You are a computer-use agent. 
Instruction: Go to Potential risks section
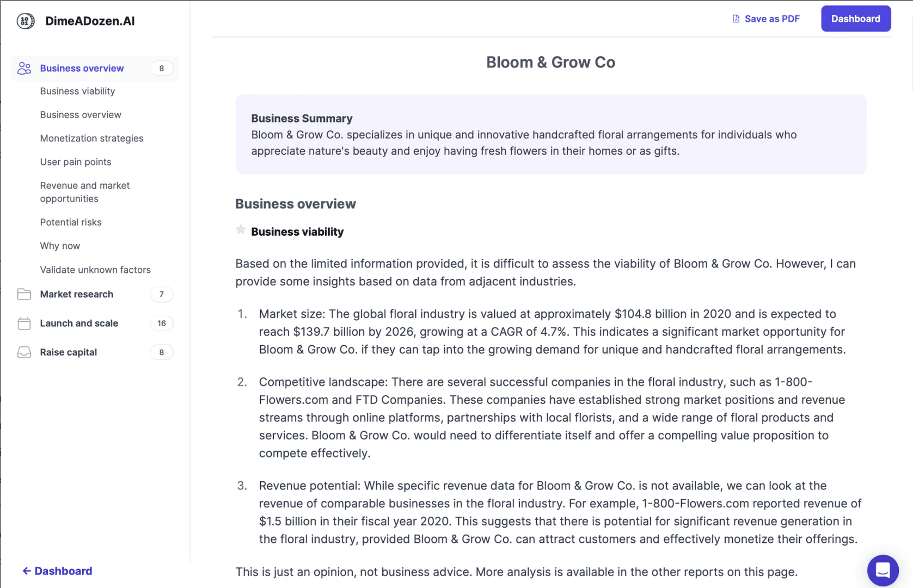(71, 223)
